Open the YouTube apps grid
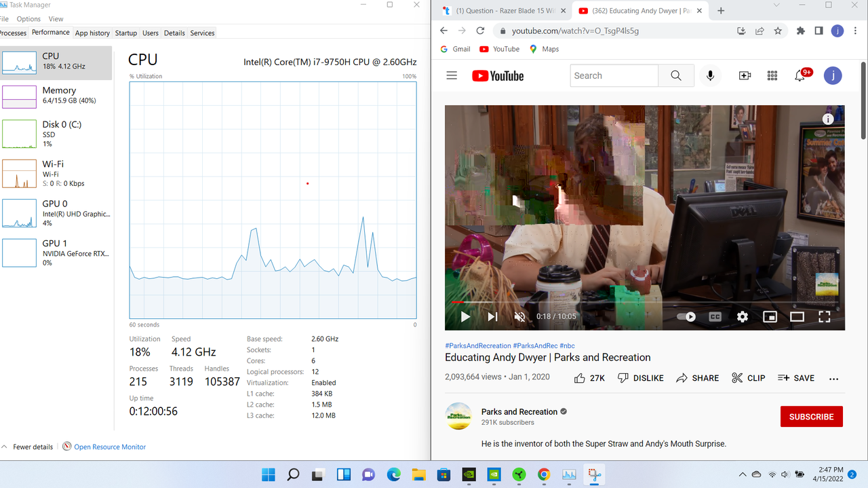Image resolution: width=868 pixels, height=488 pixels. (x=772, y=76)
